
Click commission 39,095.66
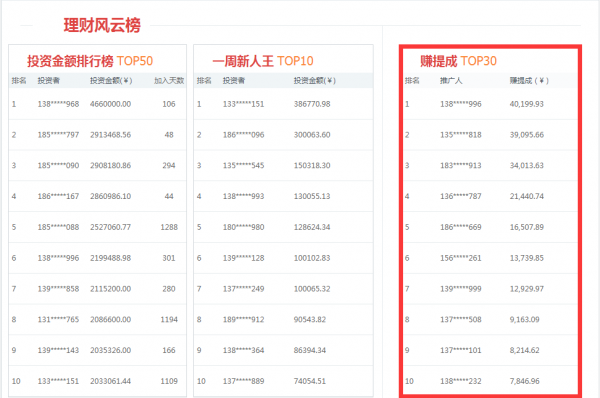527,135
